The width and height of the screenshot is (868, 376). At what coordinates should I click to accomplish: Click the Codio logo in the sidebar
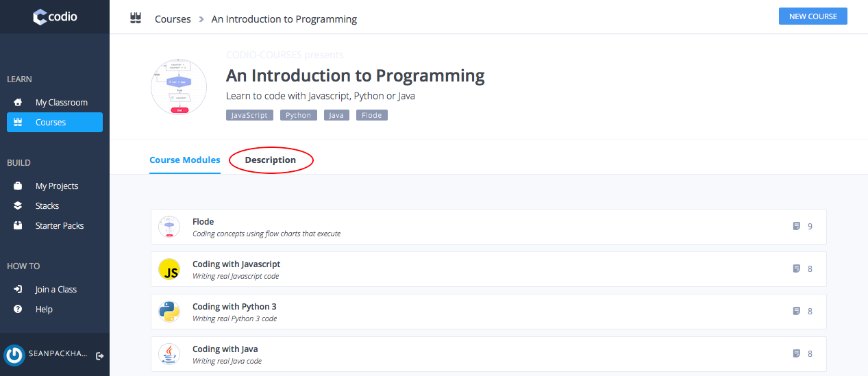pos(55,16)
